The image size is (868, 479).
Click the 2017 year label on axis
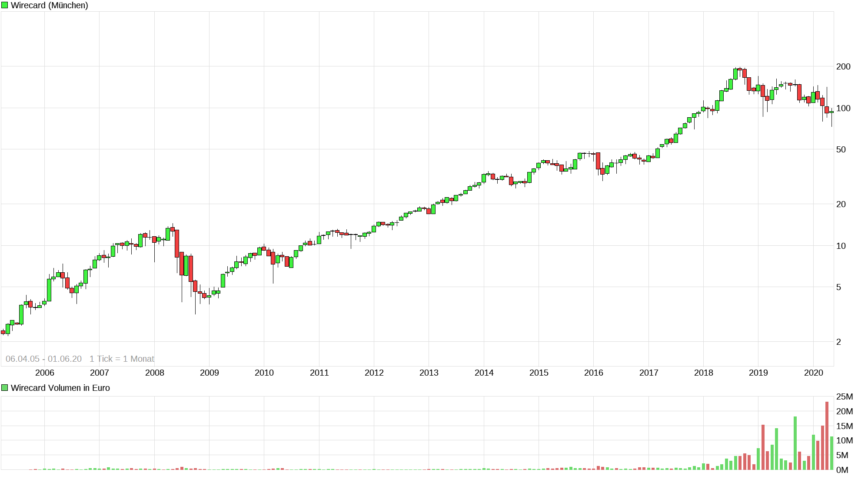click(649, 373)
